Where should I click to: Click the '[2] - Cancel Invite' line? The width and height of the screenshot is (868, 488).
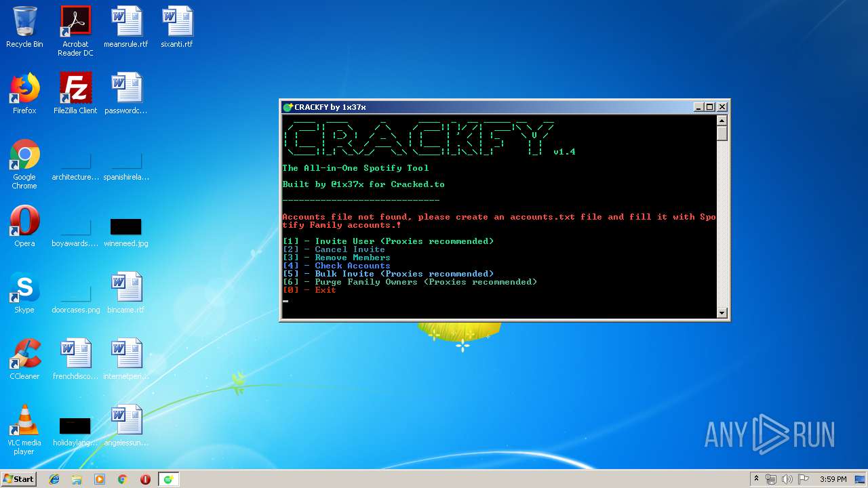pyautogui.click(x=334, y=249)
